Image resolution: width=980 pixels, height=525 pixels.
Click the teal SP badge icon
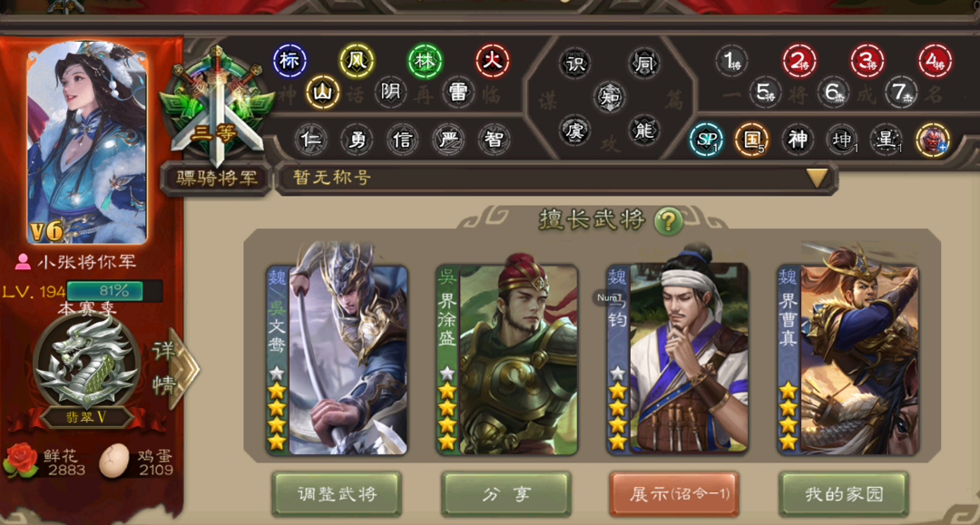[x=706, y=140]
